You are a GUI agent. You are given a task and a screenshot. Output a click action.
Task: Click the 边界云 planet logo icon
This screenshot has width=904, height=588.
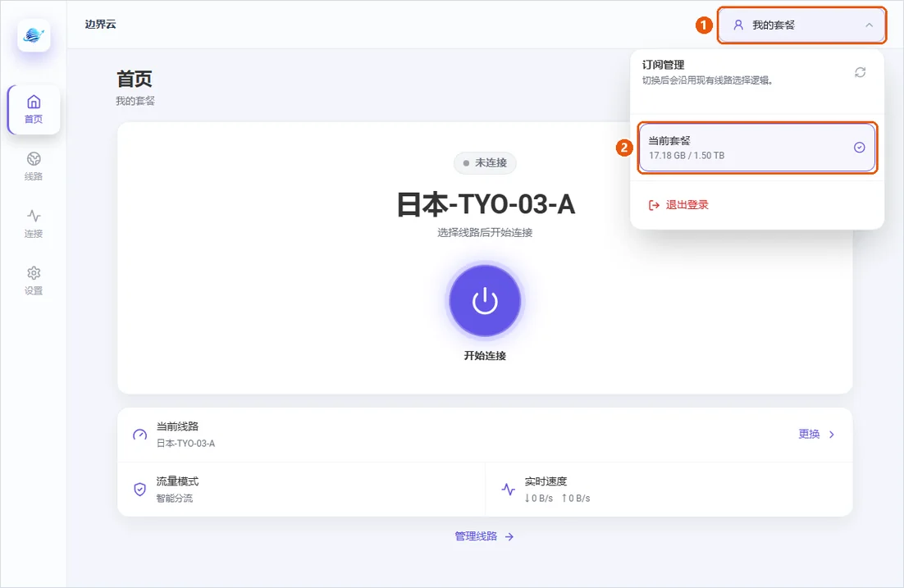coord(34,35)
